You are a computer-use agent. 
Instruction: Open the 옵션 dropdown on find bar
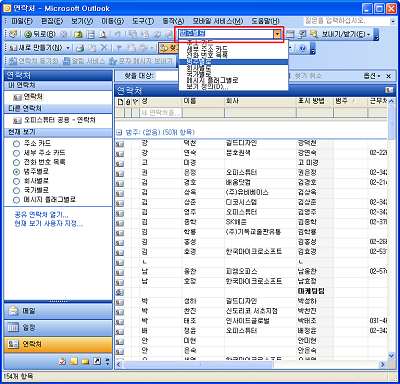tap(372, 76)
